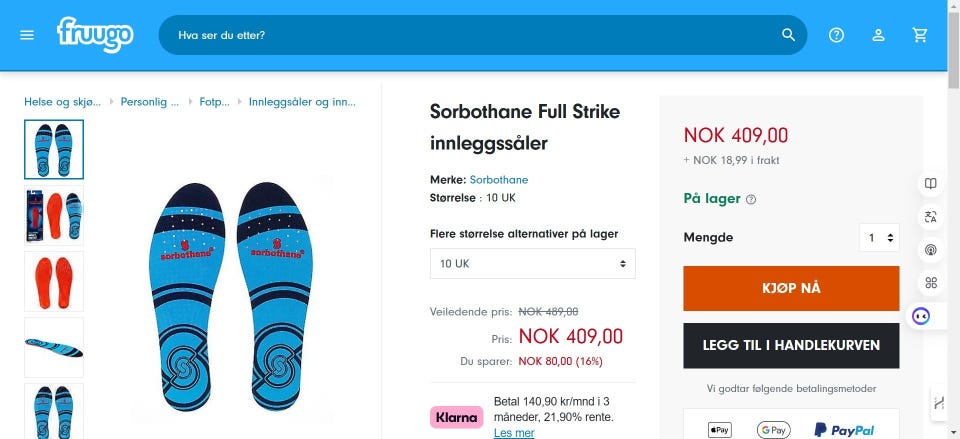Go to Innleggsåler breadcrumb category
The height and width of the screenshot is (439, 960).
302,102
